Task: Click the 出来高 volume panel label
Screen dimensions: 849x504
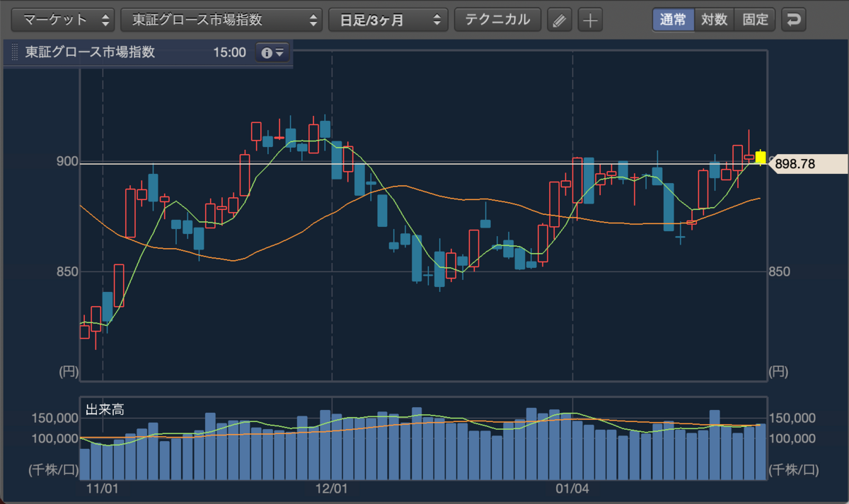Action: point(100,409)
